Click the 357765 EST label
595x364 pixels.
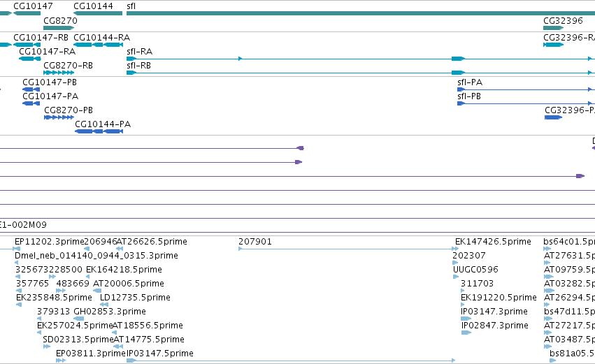(x=33, y=284)
